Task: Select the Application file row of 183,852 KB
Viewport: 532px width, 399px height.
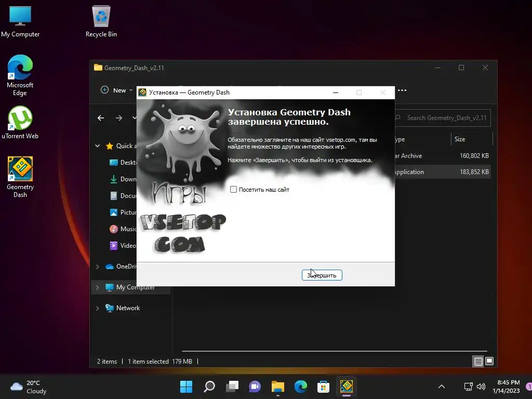Action: coord(443,172)
